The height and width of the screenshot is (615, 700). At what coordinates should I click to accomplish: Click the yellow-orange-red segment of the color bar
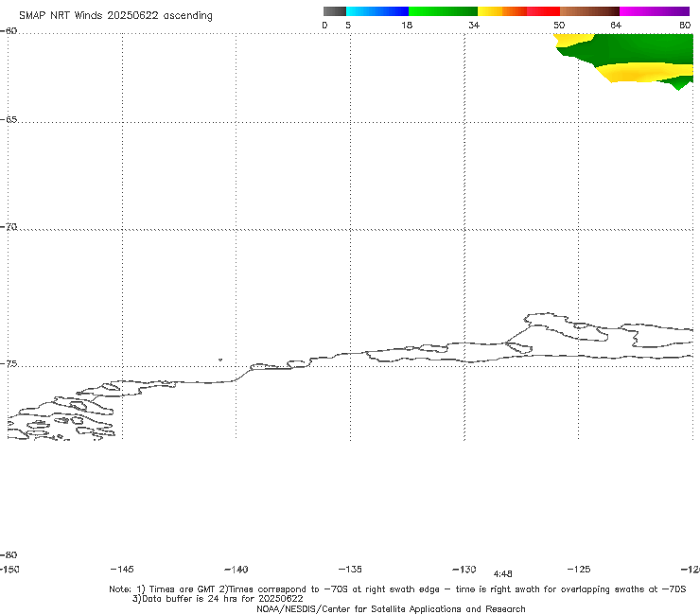518,11
